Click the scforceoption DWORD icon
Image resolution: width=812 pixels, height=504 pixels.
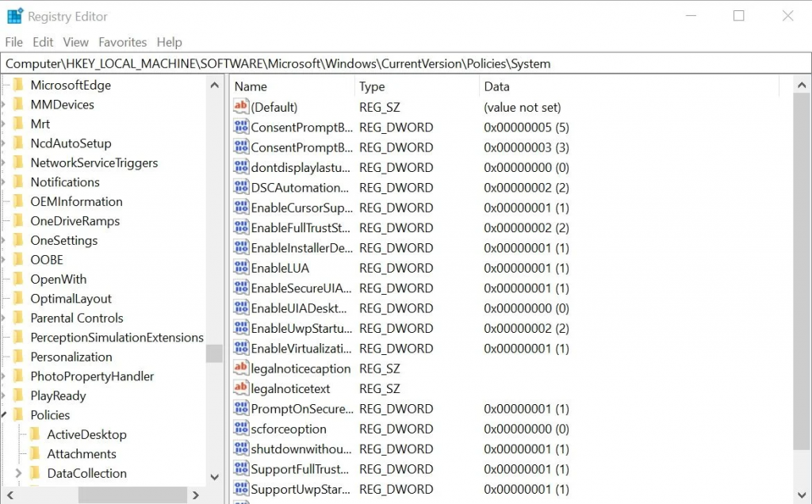(x=241, y=429)
